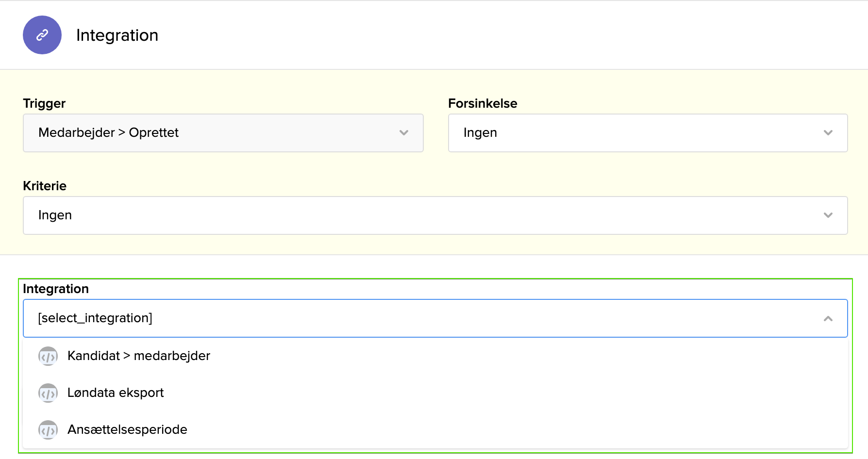
Task: Click the chevron on the Trigger dropdown
Action: (403, 132)
